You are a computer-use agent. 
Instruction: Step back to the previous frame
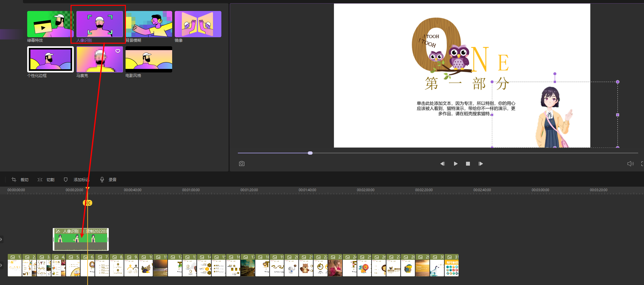pyautogui.click(x=442, y=164)
